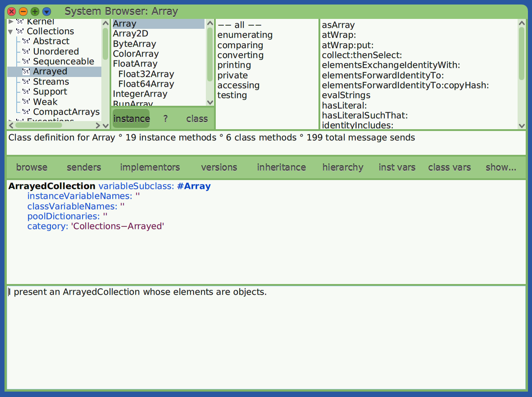Click the 'browse' button
Image resolution: width=532 pixels, height=397 pixels.
pos(32,167)
